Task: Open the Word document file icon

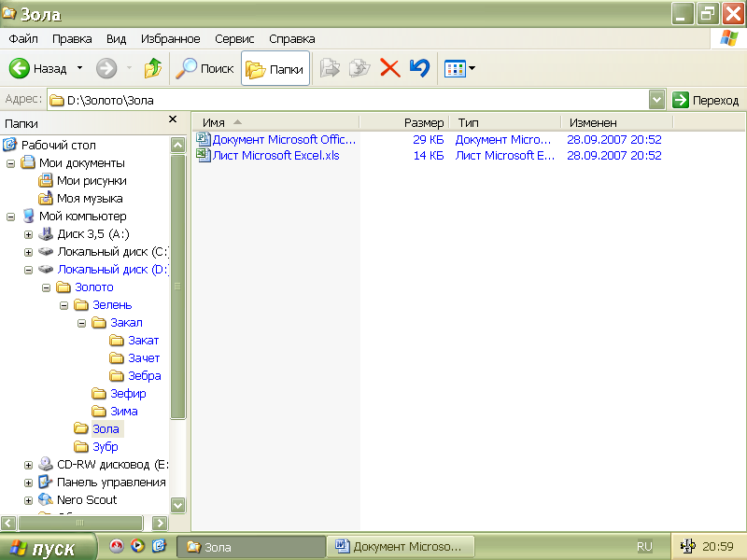Action: tap(204, 139)
